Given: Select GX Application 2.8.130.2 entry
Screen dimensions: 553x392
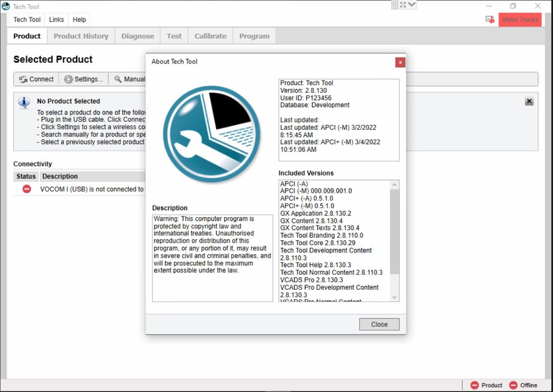Looking at the screenshot, I should 316,213.
